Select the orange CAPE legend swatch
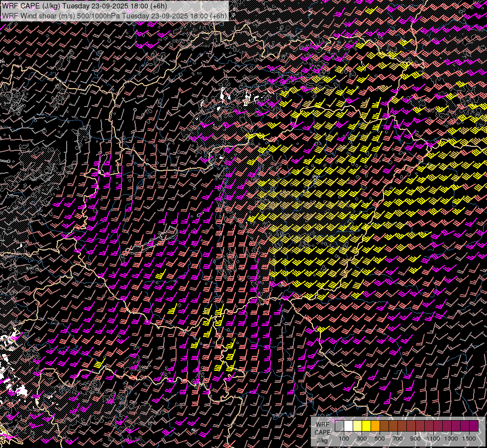This screenshot has width=487, height=448. [x=375, y=426]
